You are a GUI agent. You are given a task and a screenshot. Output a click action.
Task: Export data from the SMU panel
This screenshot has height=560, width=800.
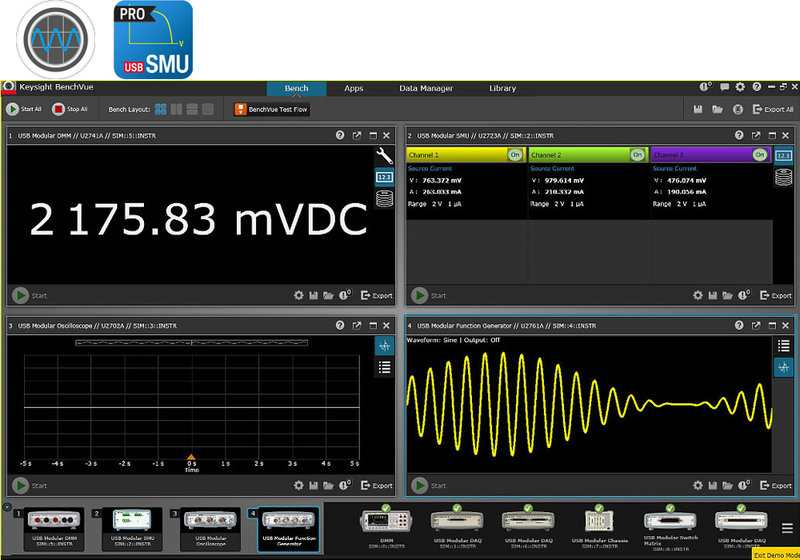[x=776, y=295]
